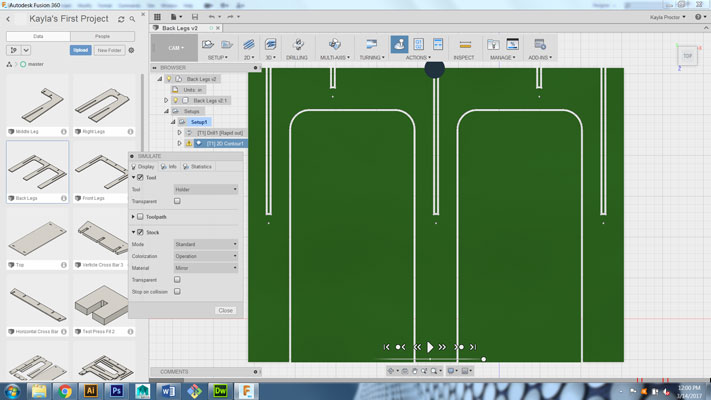Open Photoshop from the taskbar
Viewport: 711px width, 400px height.
[117, 391]
